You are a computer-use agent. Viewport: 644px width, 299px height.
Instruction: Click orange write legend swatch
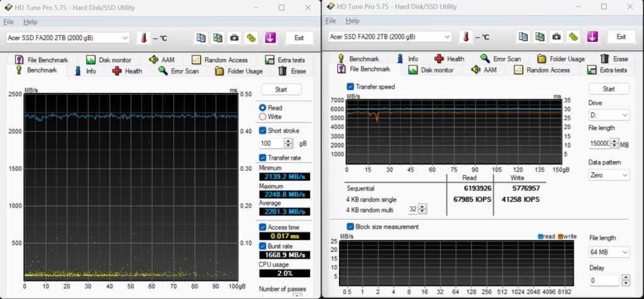560,237
